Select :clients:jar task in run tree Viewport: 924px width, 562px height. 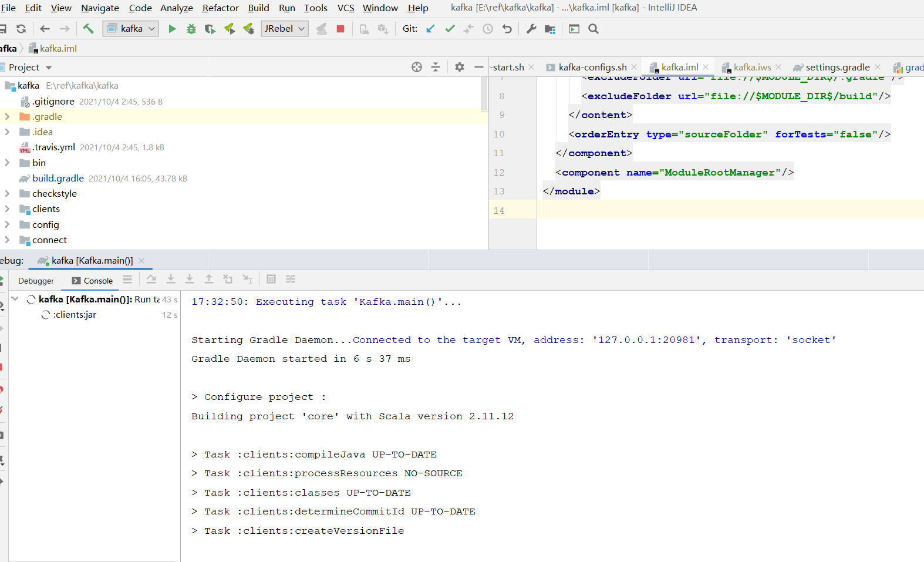point(75,315)
